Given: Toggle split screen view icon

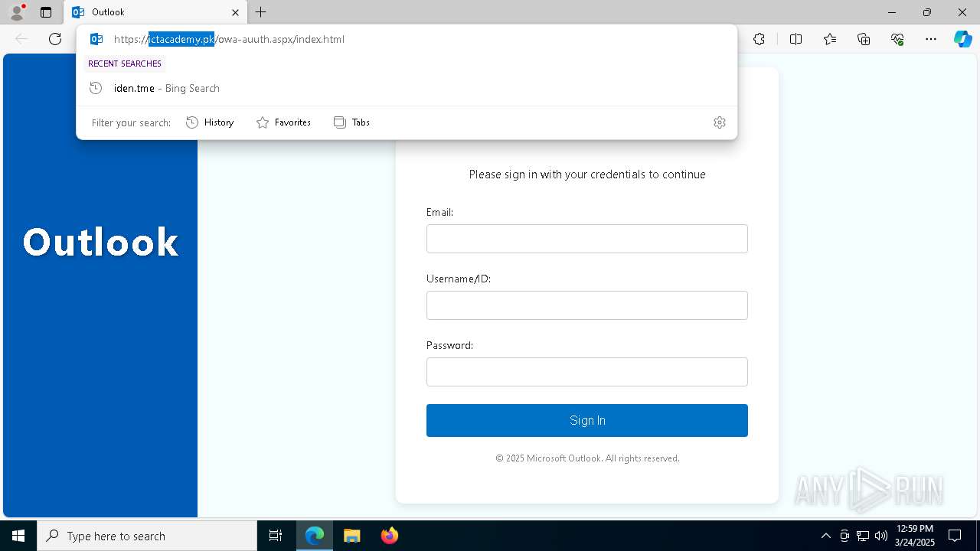Looking at the screenshot, I should (795, 39).
